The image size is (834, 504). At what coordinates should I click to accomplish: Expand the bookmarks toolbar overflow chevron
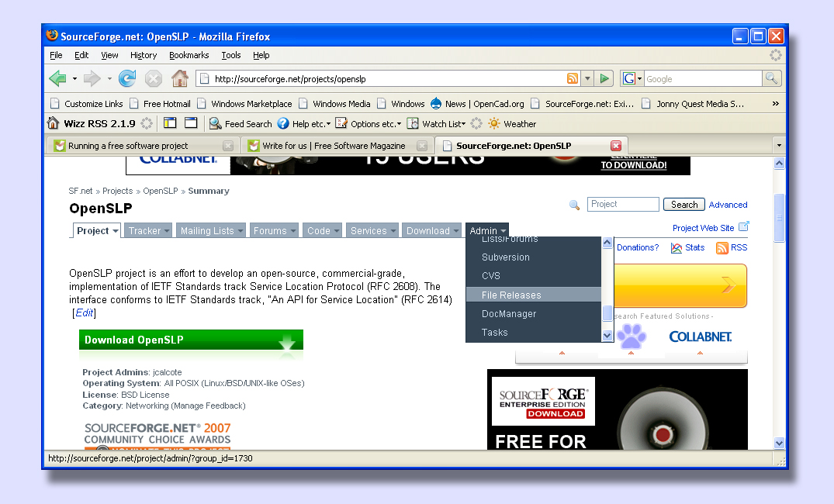pos(776,104)
